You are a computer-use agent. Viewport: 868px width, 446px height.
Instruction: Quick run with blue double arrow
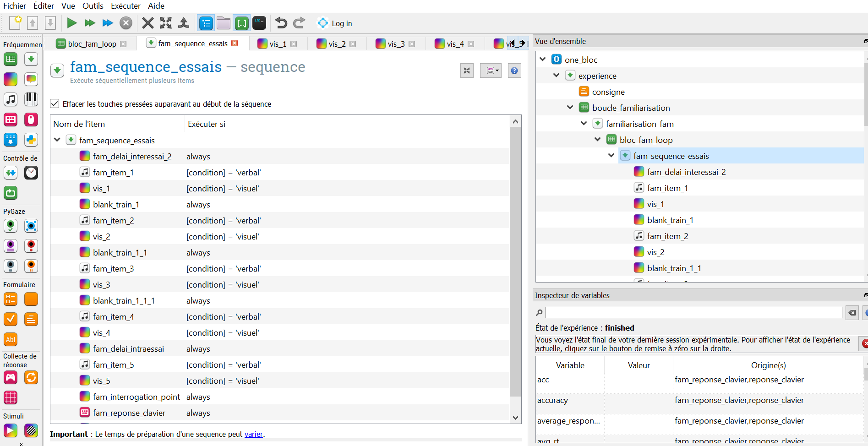tap(108, 23)
